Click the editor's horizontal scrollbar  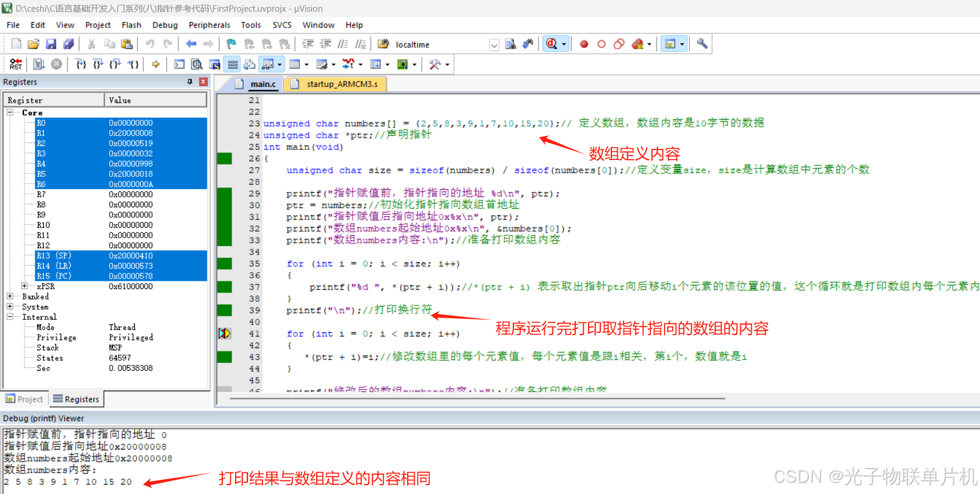[x=477, y=399]
